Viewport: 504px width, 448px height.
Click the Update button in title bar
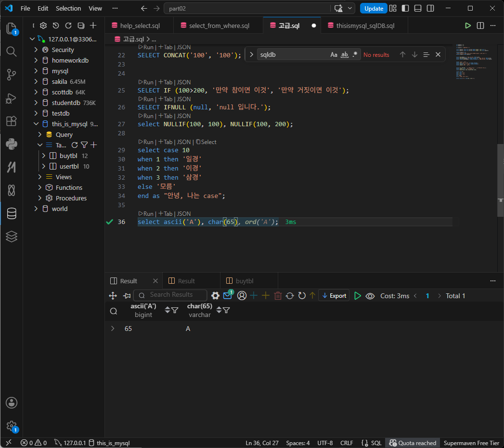pyautogui.click(x=374, y=9)
